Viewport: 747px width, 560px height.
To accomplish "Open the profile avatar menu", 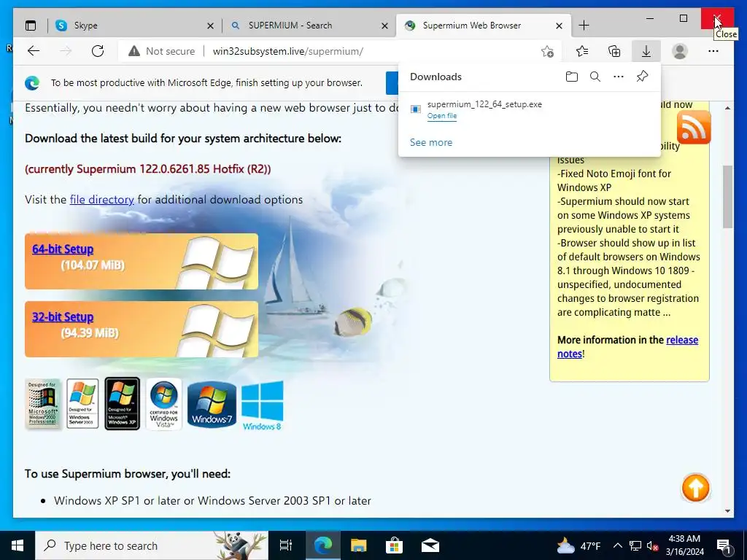I will pyautogui.click(x=680, y=51).
